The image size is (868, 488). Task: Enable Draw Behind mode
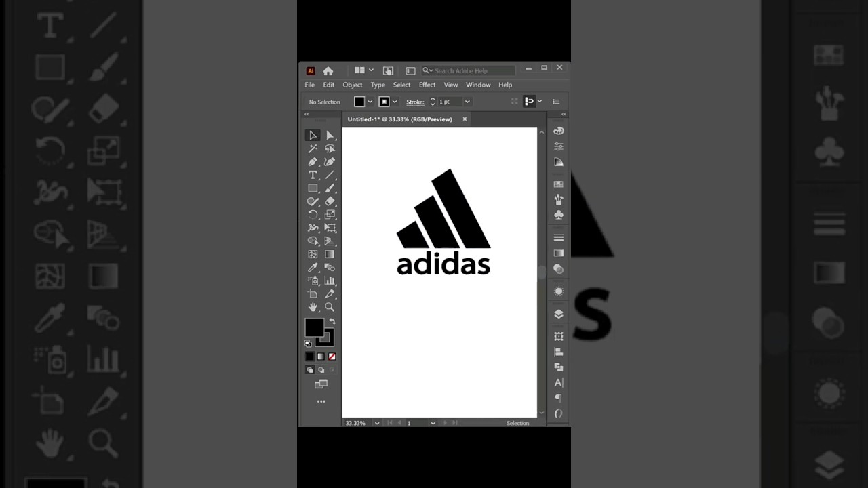pos(321,370)
